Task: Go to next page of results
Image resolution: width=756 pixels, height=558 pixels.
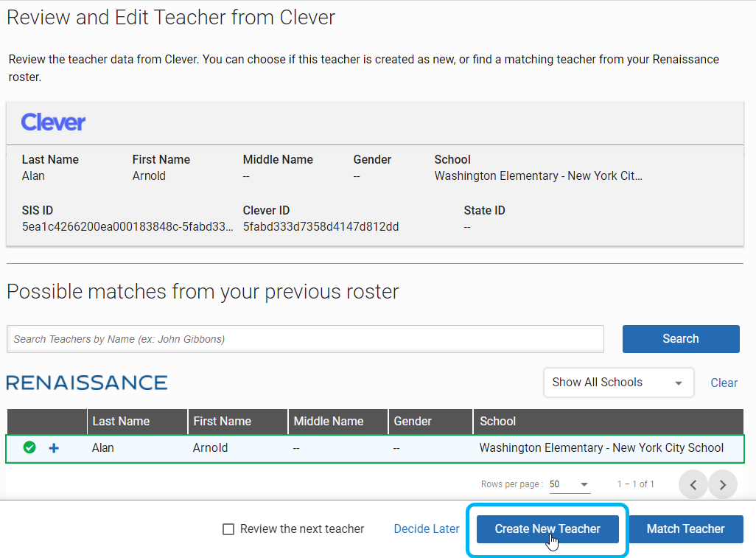Action: coord(723,484)
